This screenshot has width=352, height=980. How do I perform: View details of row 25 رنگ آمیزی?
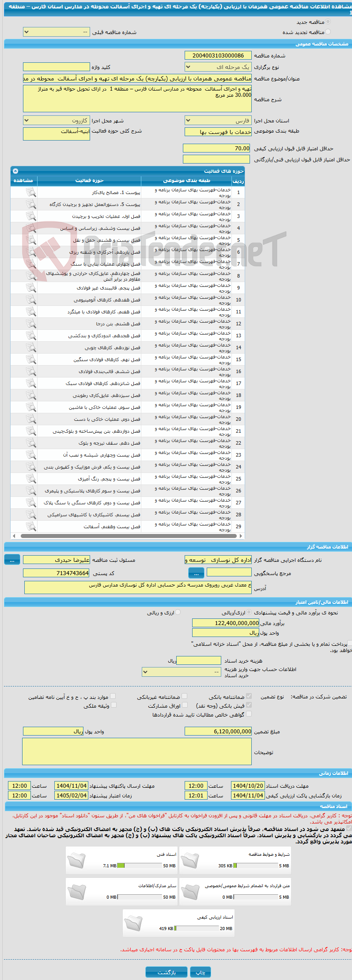31,479
